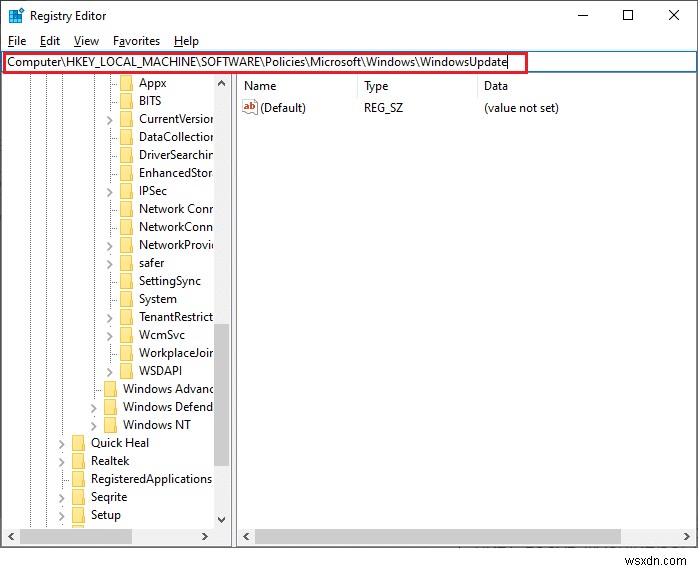Viewport: 698px width, 571px height.
Task: Click the Name column header
Action: pos(297,86)
